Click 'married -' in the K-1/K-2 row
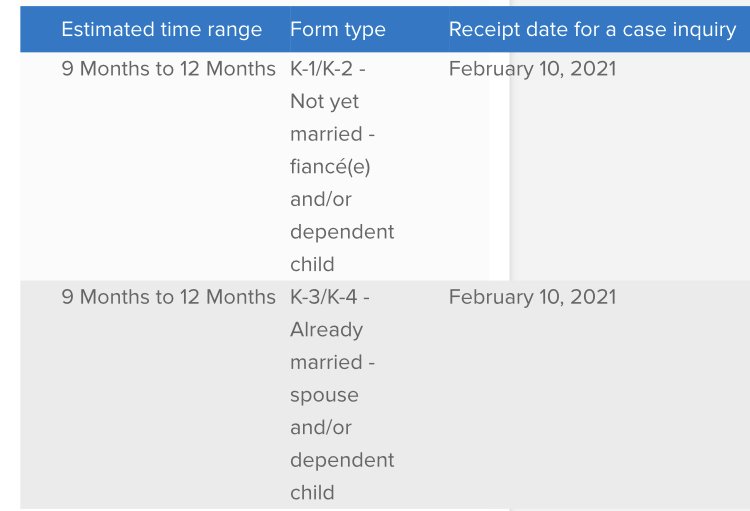Viewport: 750px width, 511px height. (332, 134)
